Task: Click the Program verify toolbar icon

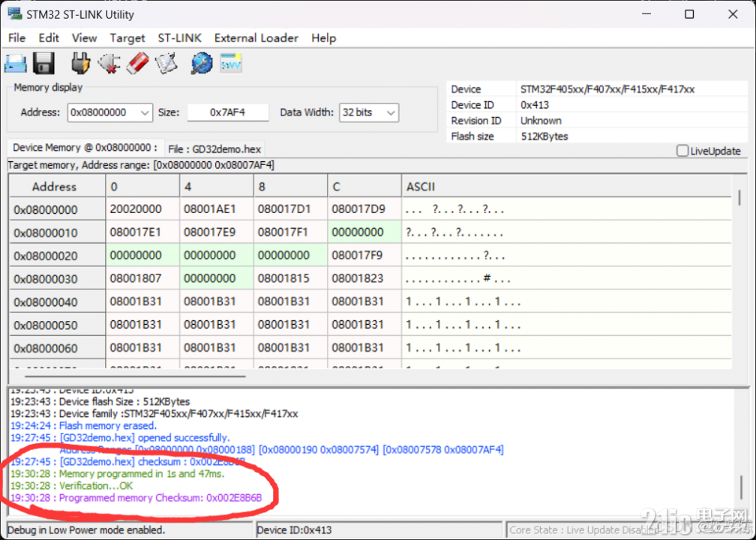Action: pos(166,63)
